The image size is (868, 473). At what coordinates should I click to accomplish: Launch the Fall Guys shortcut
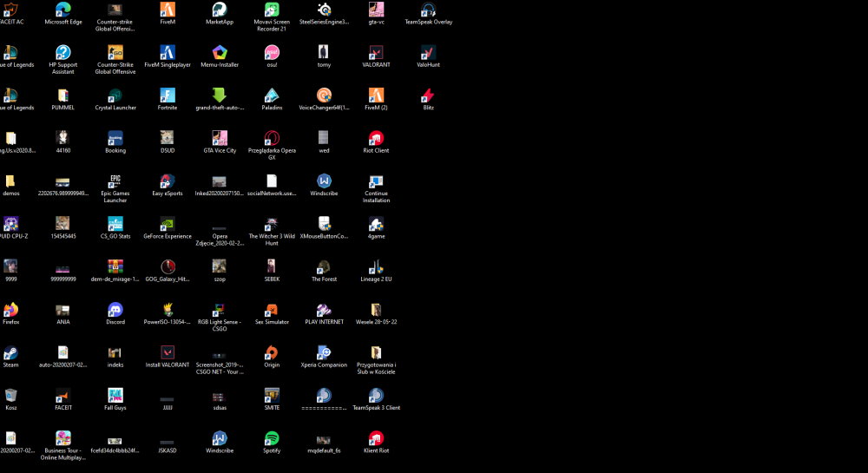(115, 395)
